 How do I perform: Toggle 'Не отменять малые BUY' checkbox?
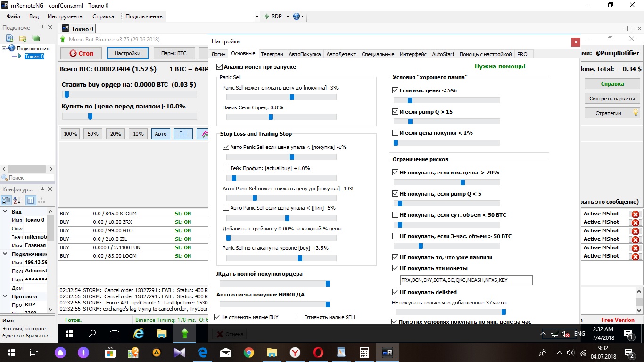point(217,317)
